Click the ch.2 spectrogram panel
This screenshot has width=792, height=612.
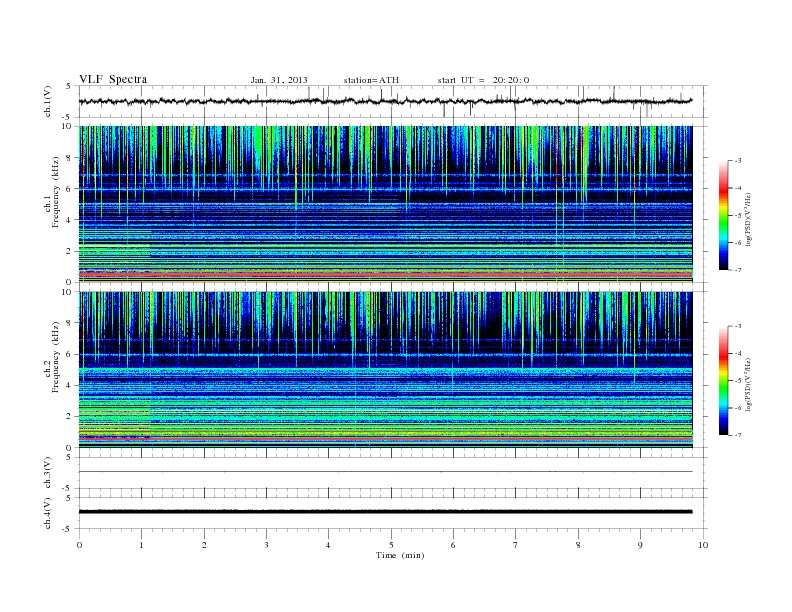[385, 369]
